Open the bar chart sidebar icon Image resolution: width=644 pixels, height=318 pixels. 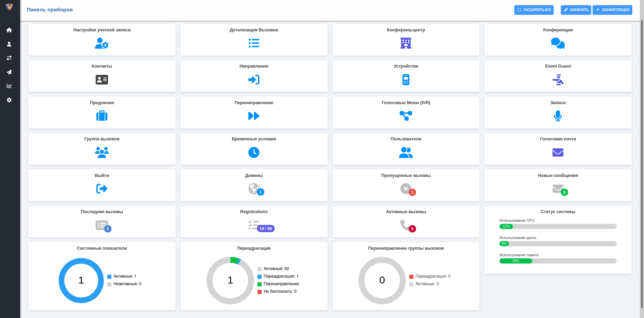tap(9, 86)
